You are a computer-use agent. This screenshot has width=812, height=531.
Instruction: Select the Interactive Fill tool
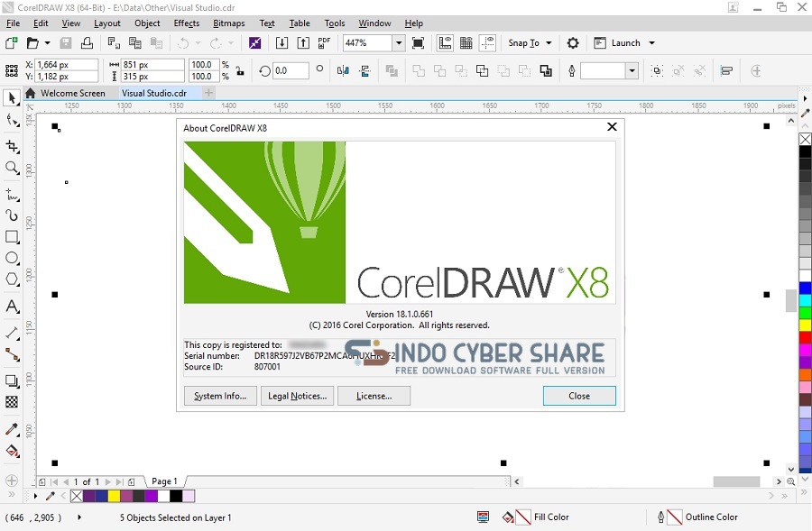click(12, 451)
